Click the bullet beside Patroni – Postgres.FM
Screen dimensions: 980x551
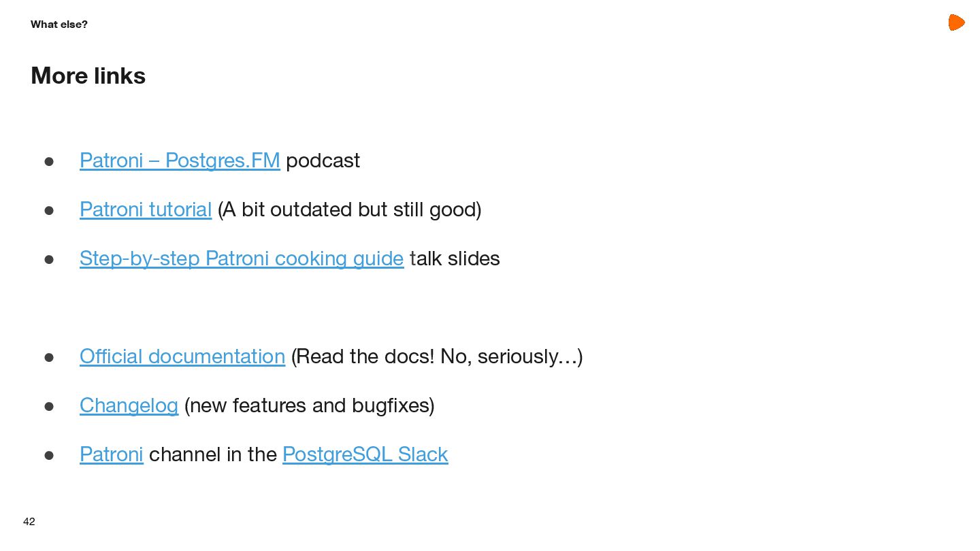click(49, 161)
